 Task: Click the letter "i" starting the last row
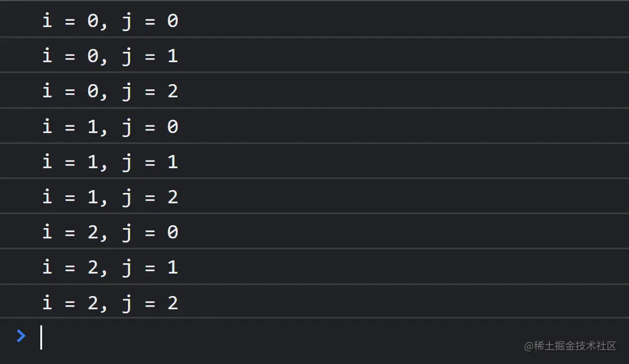point(47,302)
